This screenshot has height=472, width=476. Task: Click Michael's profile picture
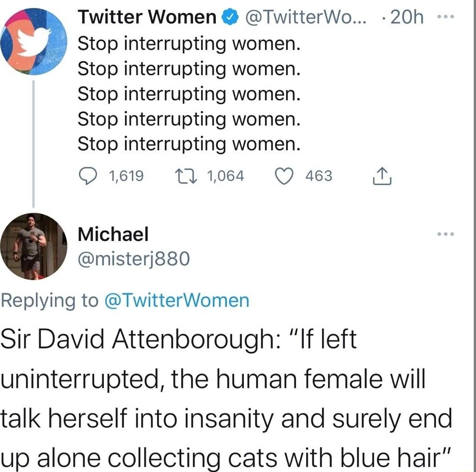34,246
